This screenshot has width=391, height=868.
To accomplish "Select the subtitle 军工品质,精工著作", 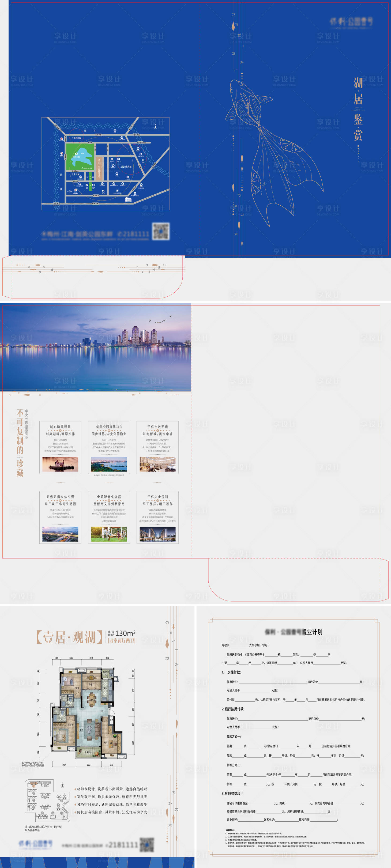I will point(157,504).
